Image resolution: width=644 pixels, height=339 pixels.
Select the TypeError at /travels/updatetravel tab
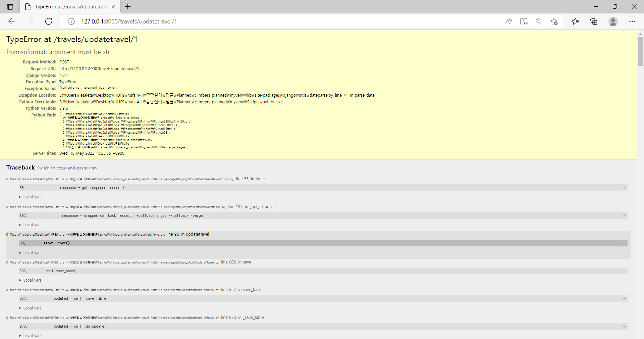pyautogui.click(x=69, y=7)
